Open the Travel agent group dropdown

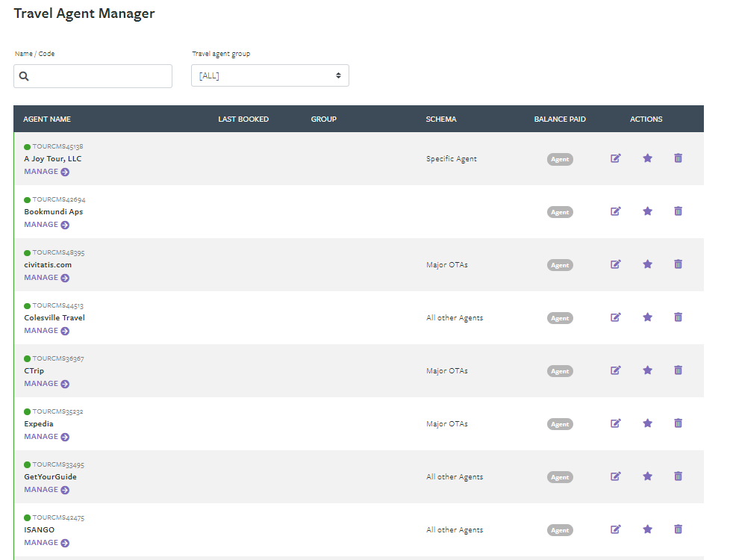pyautogui.click(x=270, y=75)
